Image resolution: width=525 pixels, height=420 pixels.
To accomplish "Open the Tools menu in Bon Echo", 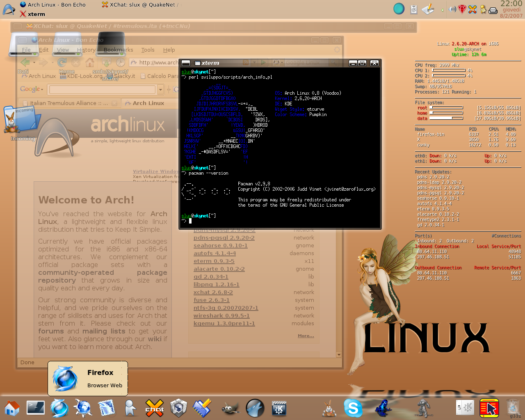I will tap(148, 50).
